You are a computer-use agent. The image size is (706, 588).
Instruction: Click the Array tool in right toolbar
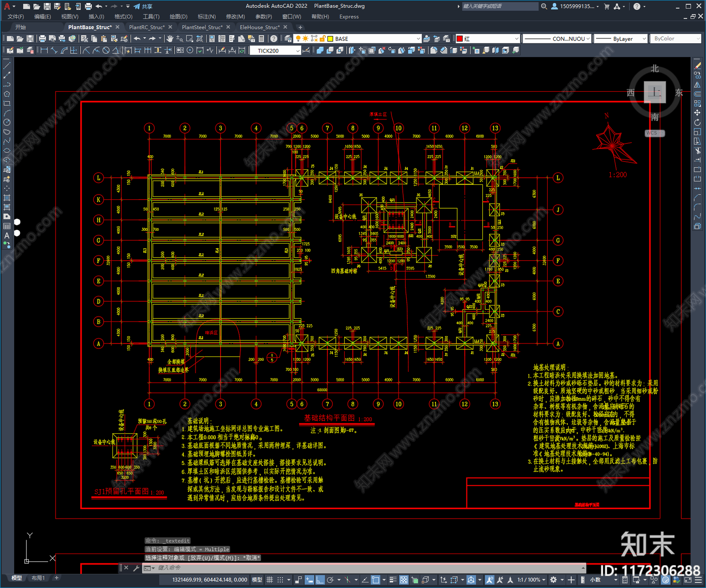(x=697, y=103)
